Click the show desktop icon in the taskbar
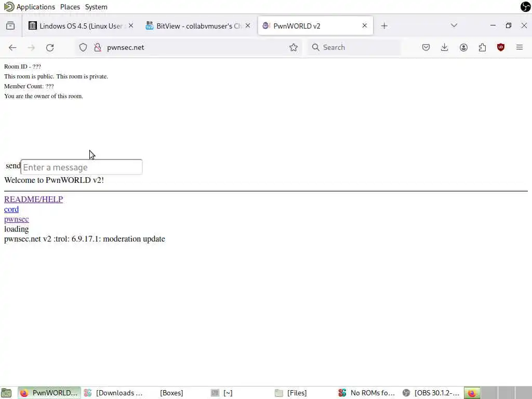The image size is (532, 399). 6,393
